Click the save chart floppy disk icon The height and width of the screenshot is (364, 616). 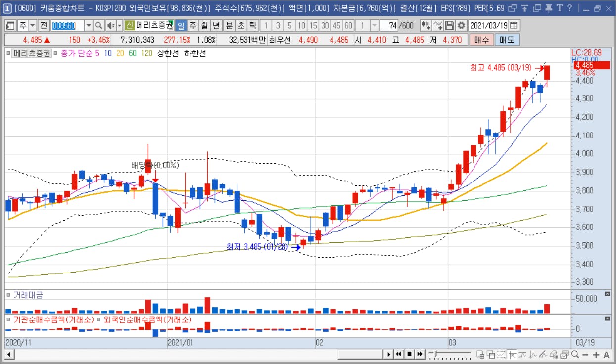tap(450, 26)
